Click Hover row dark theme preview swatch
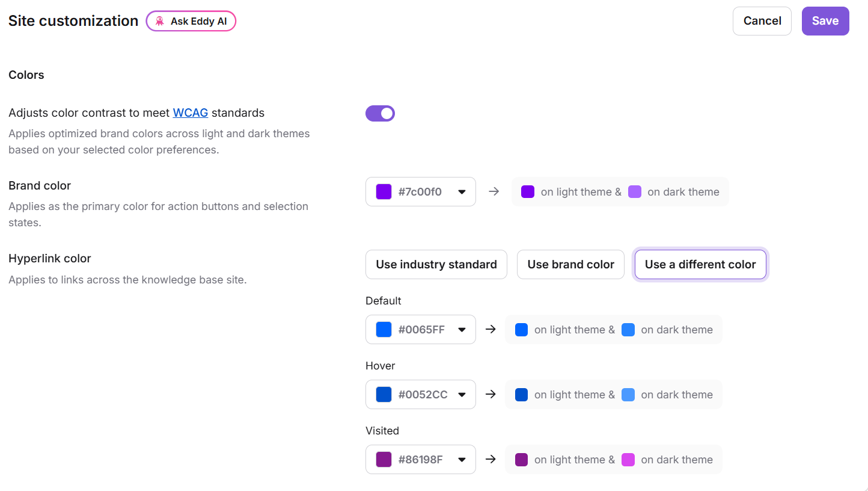This screenshot has width=868, height=491. 628,395
